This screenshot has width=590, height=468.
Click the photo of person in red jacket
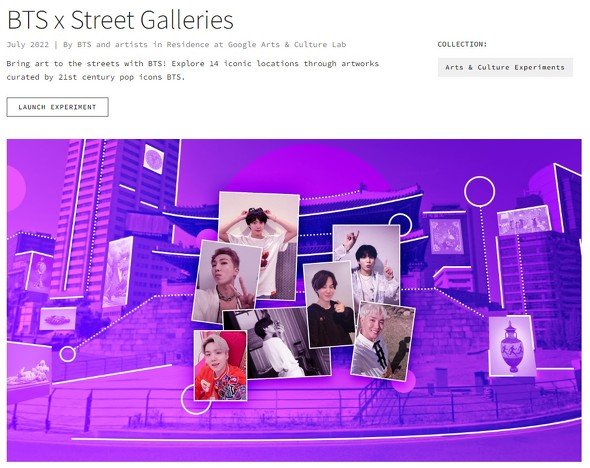click(220, 365)
